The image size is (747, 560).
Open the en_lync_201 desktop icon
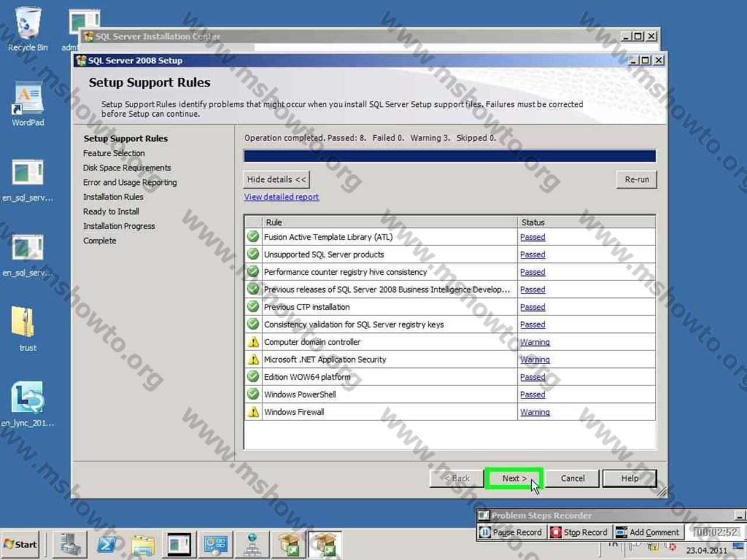tap(27, 404)
